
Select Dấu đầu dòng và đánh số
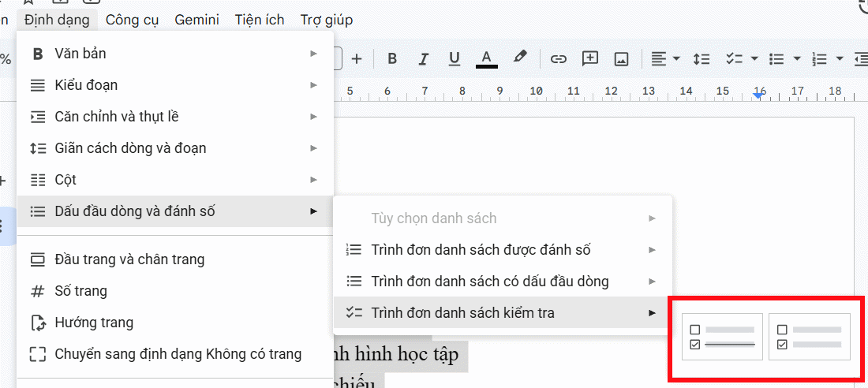[x=175, y=211]
